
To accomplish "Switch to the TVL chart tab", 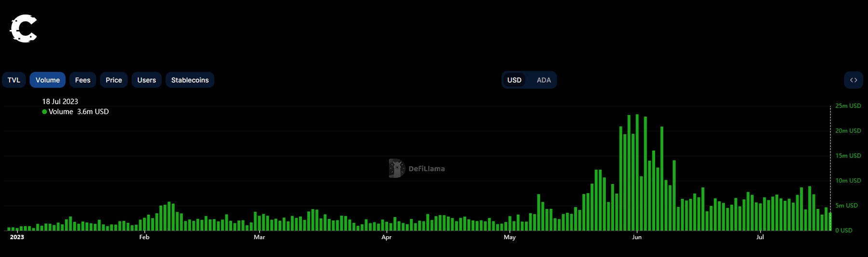I will pos(14,80).
